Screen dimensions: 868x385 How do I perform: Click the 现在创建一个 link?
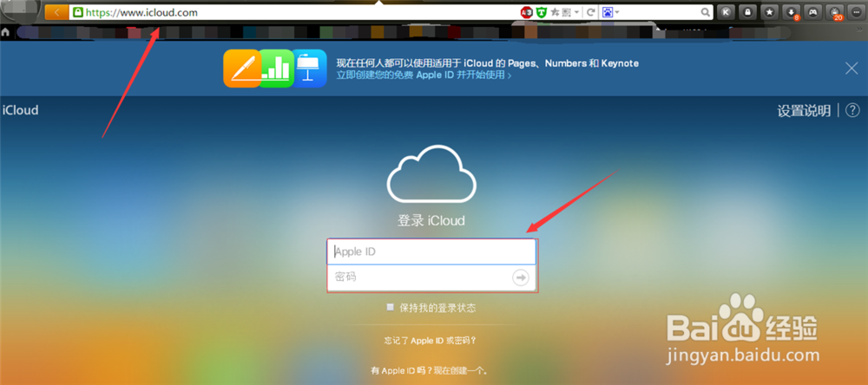point(461,370)
